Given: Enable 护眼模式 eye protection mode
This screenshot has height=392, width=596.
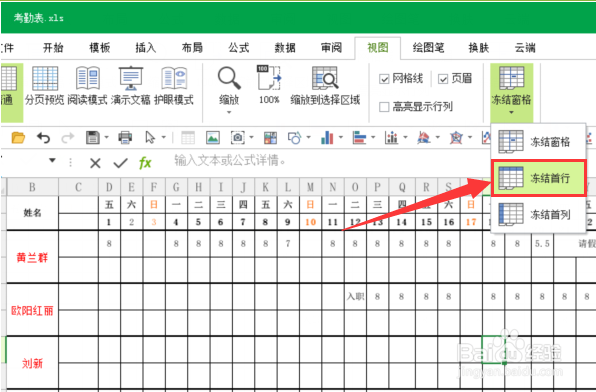Looking at the screenshot, I should click(174, 86).
